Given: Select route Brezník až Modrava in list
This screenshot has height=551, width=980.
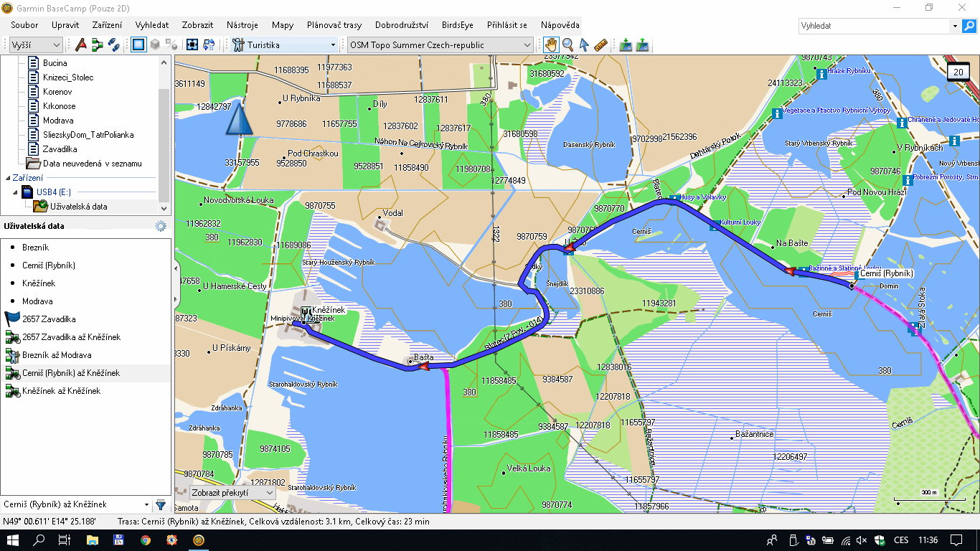Looking at the screenshot, I should [x=57, y=355].
